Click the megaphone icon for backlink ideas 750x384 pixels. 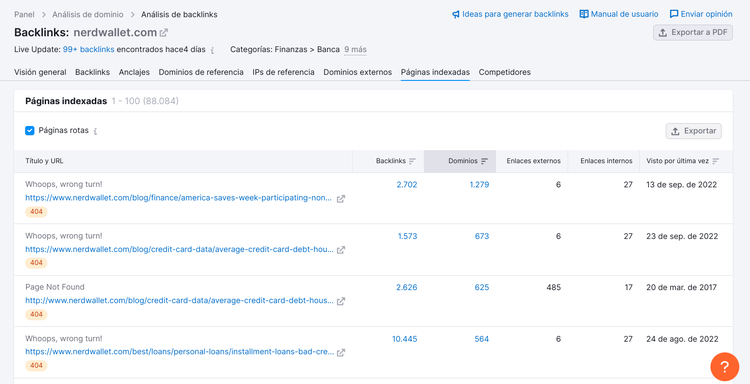coord(455,14)
